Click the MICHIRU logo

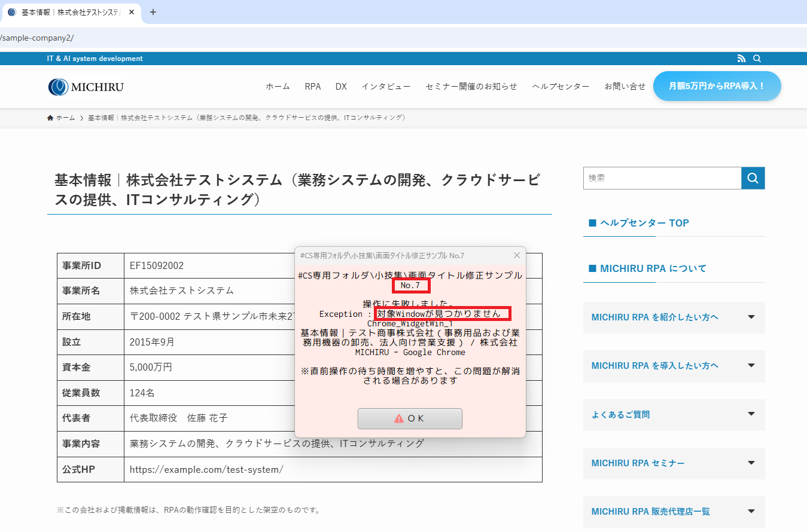86,87
